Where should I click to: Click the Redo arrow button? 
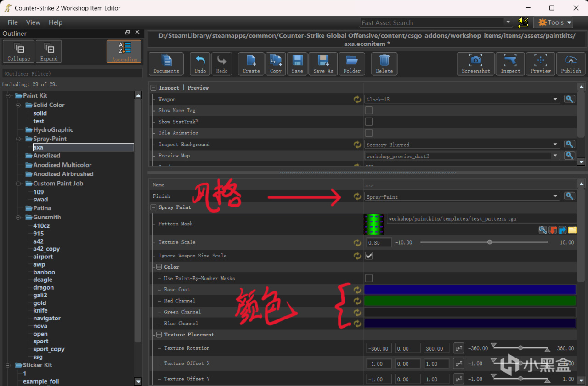click(x=221, y=64)
